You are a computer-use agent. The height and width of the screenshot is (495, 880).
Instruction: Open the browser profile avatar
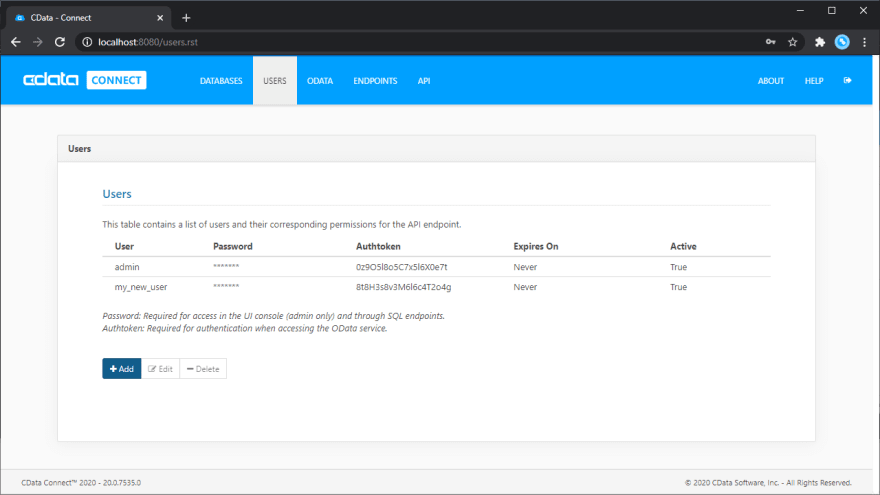coord(842,42)
